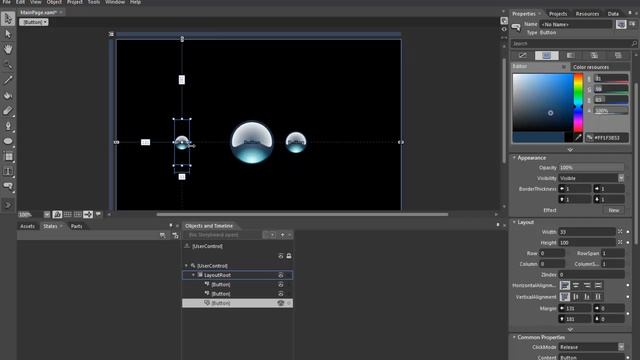Open the Color resources tab

(591, 67)
